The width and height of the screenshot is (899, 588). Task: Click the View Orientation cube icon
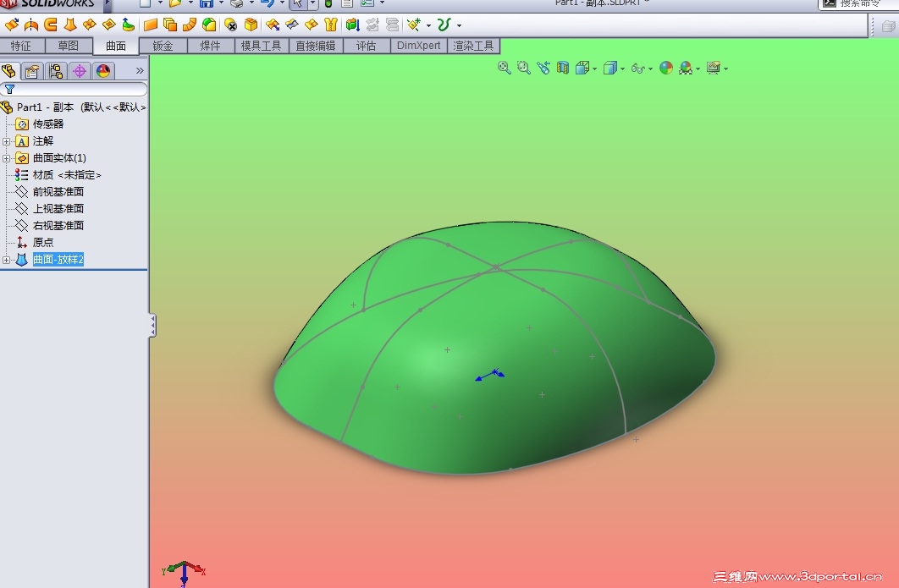pos(582,68)
